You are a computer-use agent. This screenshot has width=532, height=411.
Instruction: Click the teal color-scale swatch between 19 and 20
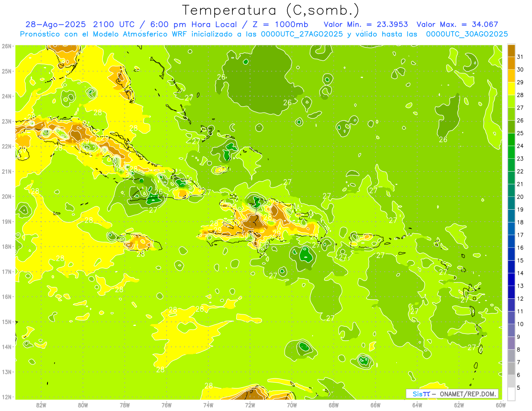[511, 203]
